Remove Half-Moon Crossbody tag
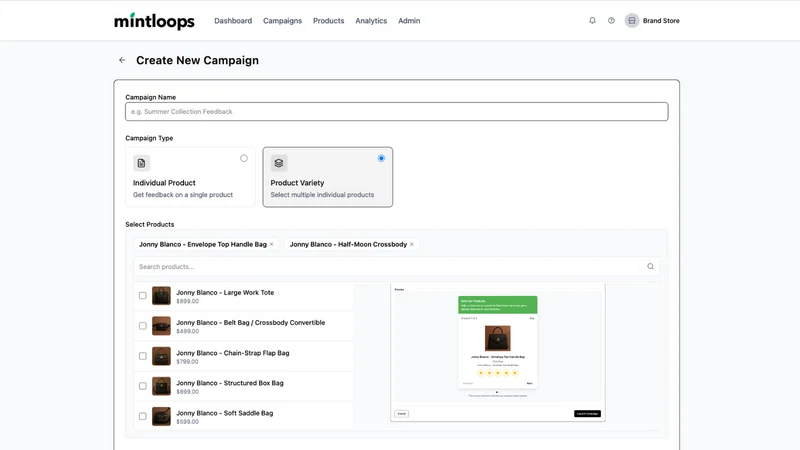This screenshot has height=450, width=800. [412, 244]
